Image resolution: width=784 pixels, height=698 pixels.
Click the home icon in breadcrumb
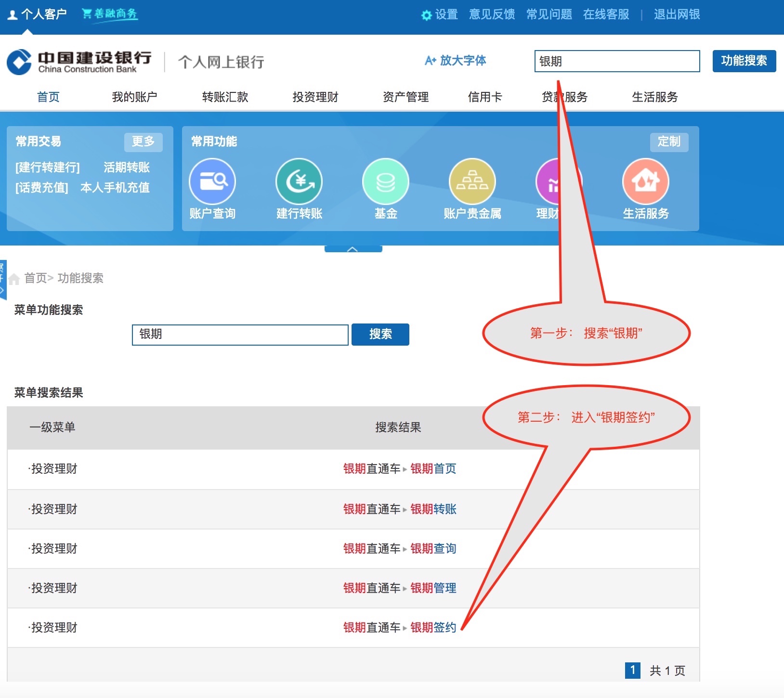coord(14,279)
